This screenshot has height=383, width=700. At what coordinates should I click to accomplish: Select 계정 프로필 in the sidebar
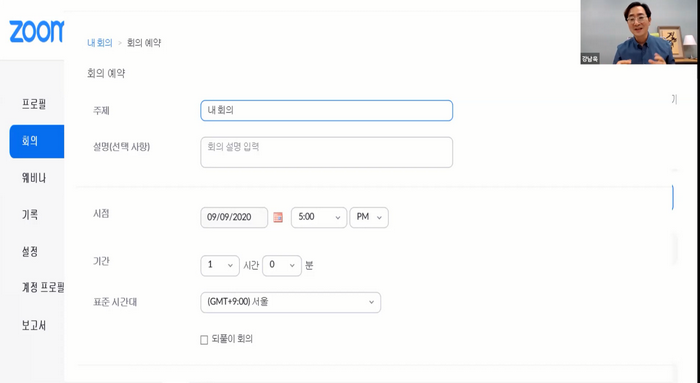coord(43,287)
